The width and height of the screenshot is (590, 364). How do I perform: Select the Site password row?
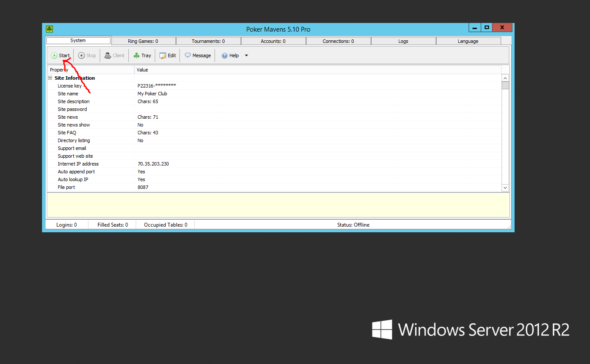click(x=274, y=109)
